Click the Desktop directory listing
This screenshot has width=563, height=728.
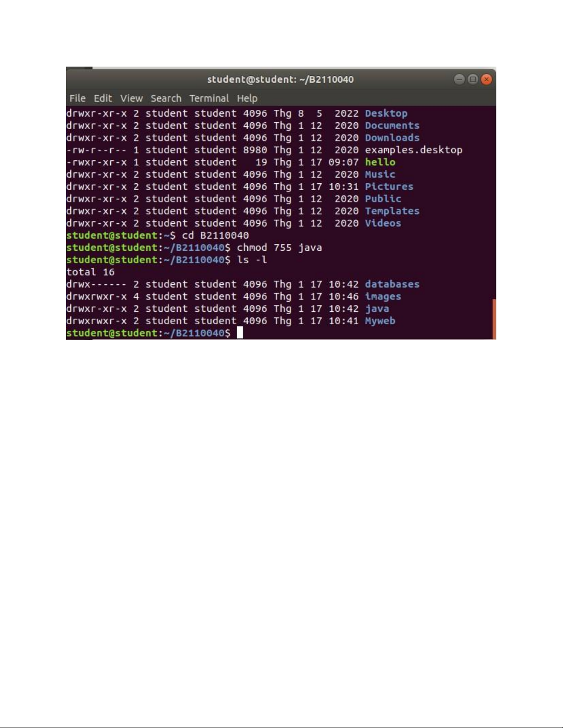point(386,113)
